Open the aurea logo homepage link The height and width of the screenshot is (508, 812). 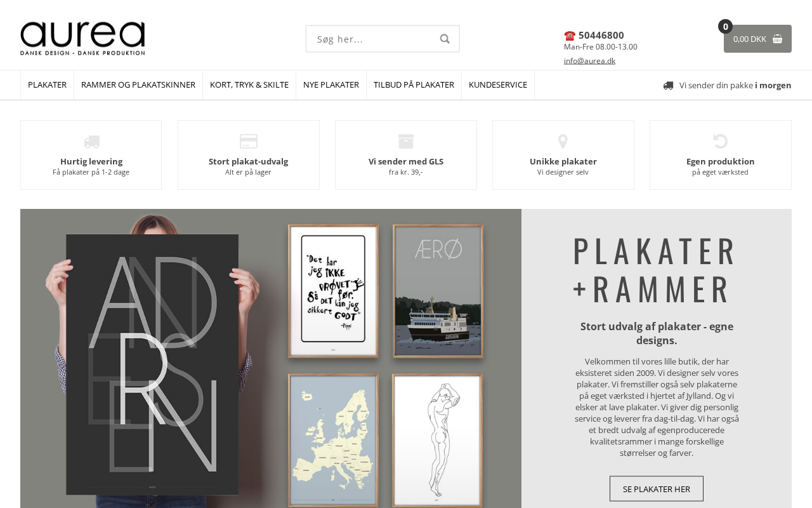[82, 38]
